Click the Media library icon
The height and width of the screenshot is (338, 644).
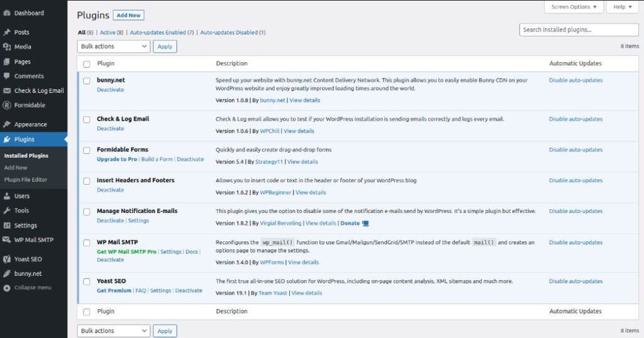pos(6,46)
